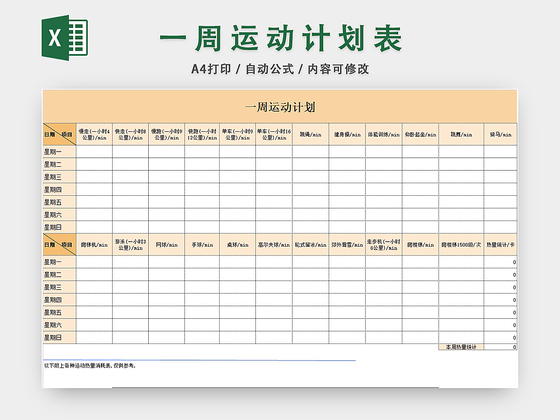The height and width of the screenshot is (420, 560).
Task: Click the 仰卧起坐/min header cell
Action: tap(420, 135)
